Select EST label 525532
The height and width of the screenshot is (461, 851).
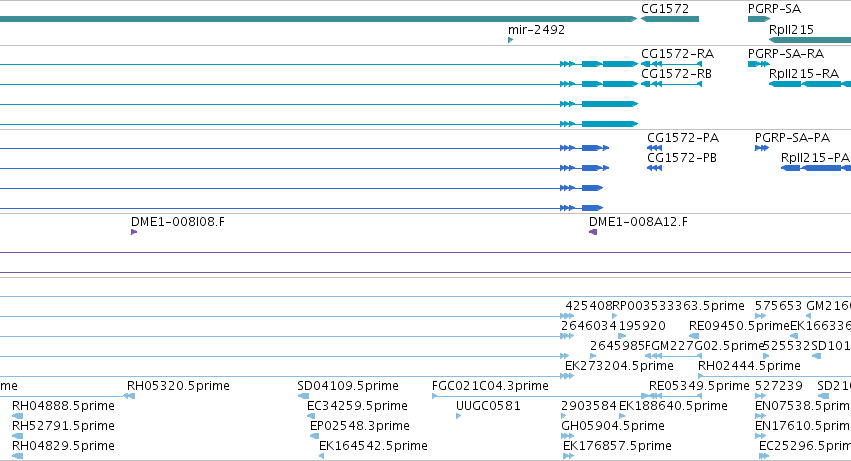click(786, 346)
